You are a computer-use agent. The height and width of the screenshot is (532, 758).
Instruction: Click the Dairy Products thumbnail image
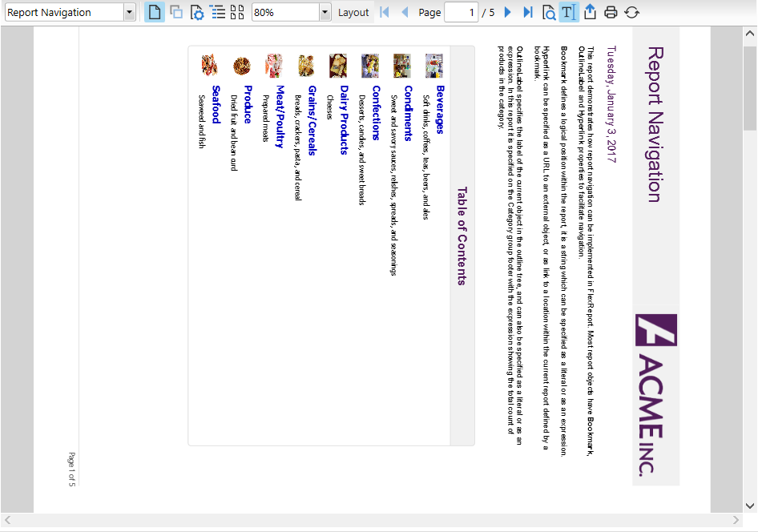[338, 66]
